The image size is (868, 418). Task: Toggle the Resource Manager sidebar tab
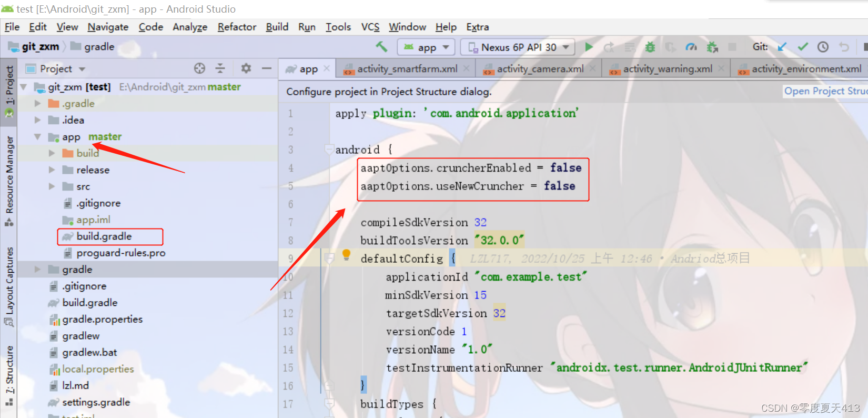coord(9,181)
